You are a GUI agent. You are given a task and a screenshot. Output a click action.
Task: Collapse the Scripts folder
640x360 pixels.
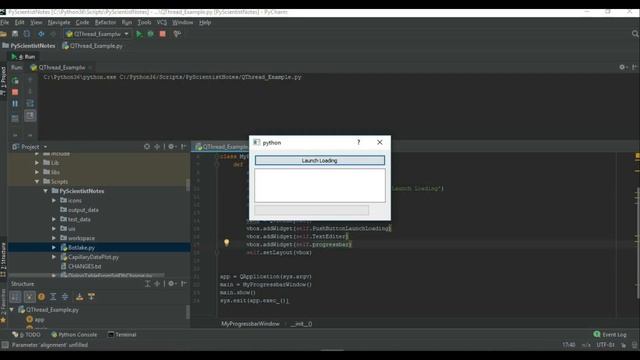(37, 182)
